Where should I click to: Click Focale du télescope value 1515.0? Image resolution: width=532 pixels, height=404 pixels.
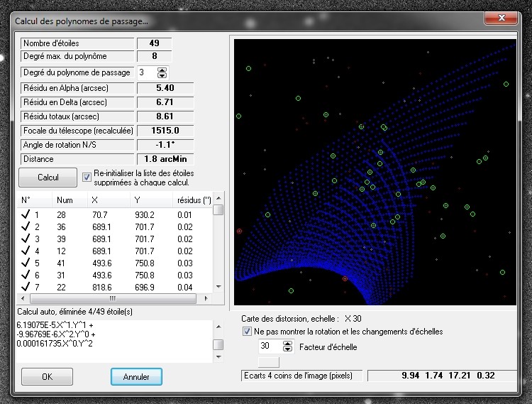click(x=165, y=131)
